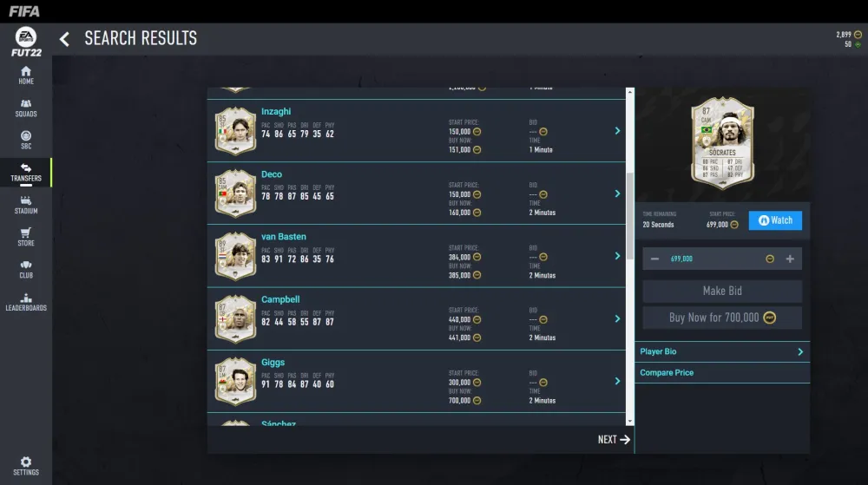Screen dimensions: 868x485
Task: Buy Now for 700,000 coins
Action: tap(722, 318)
